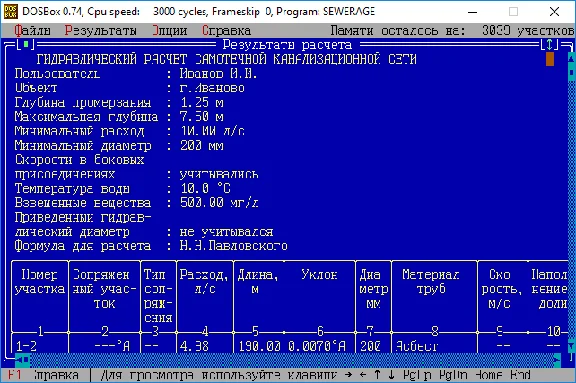Click the Длина, м column header

click(x=258, y=282)
